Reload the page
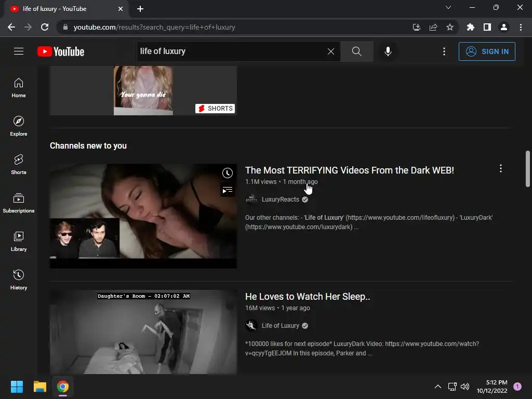This screenshot has height=399, width=532. [45, 27]
